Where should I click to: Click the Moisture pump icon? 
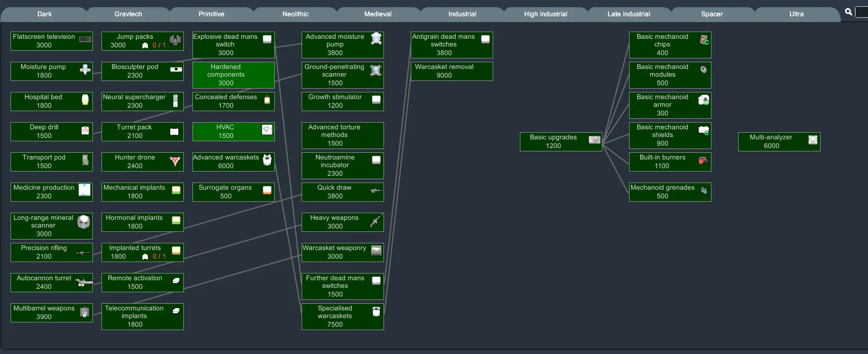(85, 69)
